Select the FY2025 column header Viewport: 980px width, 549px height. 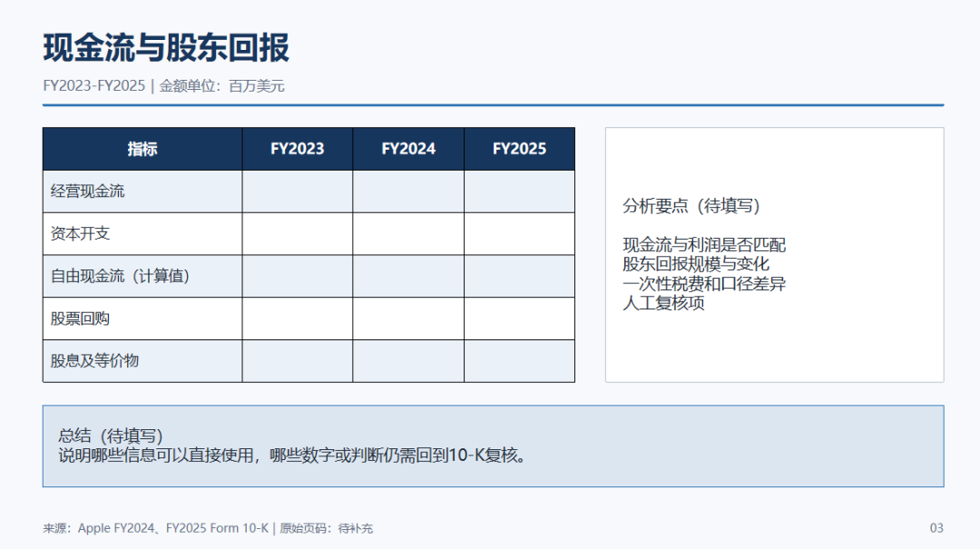tap(519, 149)
